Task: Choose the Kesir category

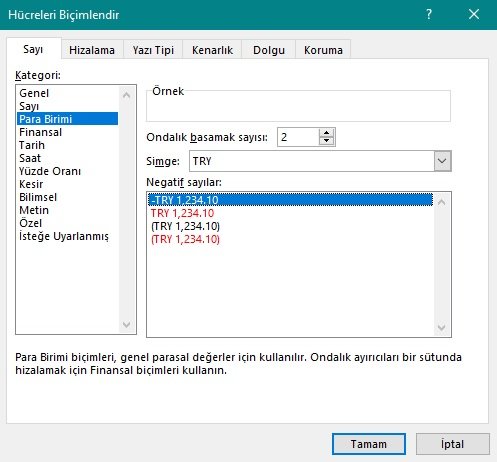Action: tap(68, 184)
